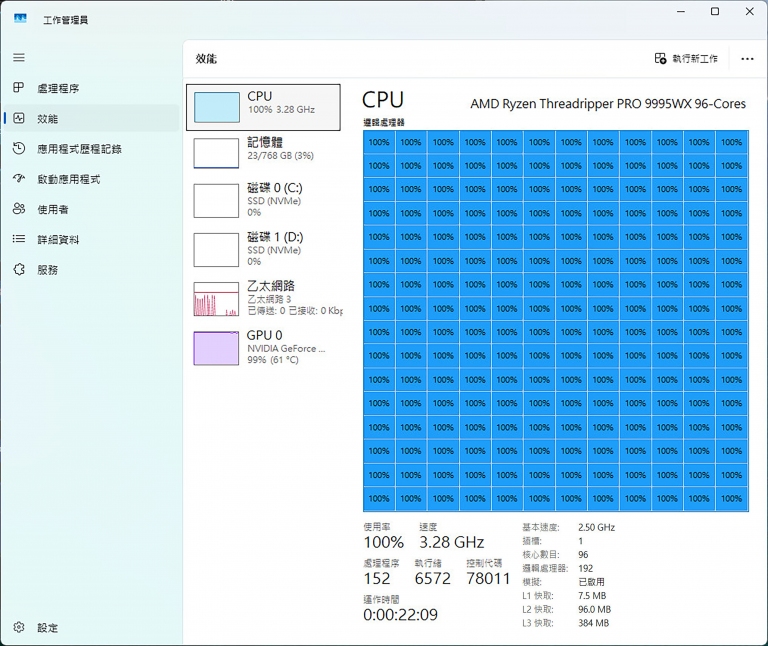
Task: Select the GPU 0 NVIDIA GeForce entry
Action: point(264,347)
